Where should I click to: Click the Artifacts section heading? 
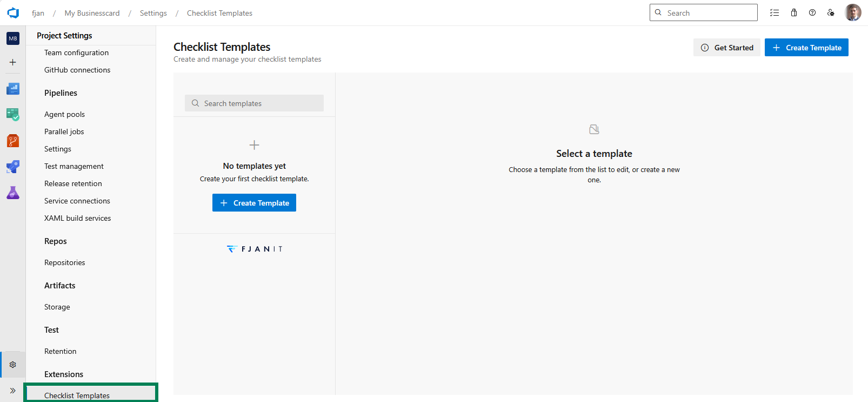pos(60,286)
